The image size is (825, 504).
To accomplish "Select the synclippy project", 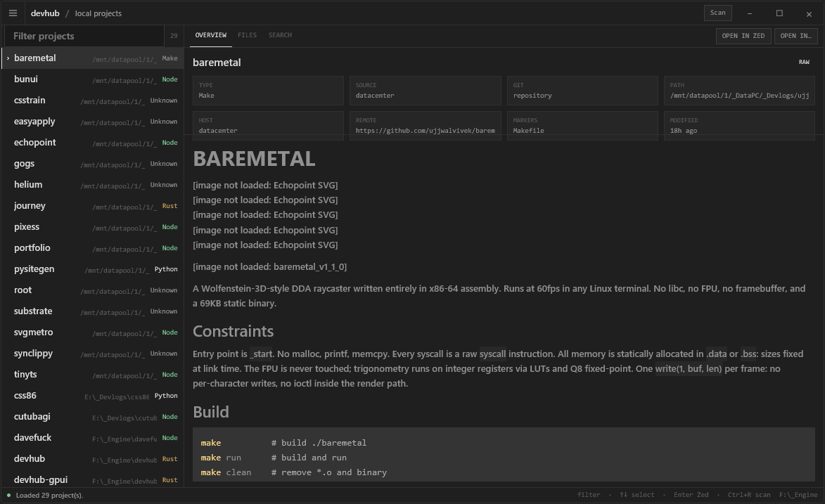I will point(93,352).
